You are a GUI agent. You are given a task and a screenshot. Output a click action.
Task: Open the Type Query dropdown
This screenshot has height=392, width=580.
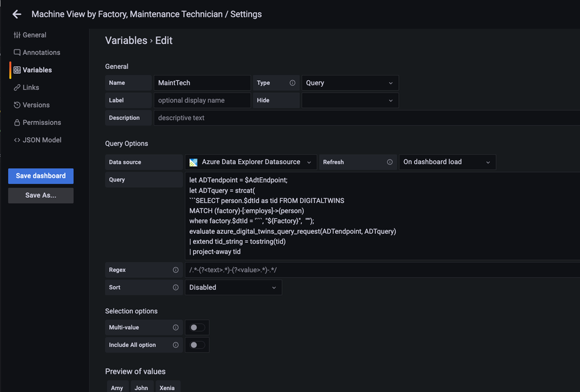click(350, 83)
